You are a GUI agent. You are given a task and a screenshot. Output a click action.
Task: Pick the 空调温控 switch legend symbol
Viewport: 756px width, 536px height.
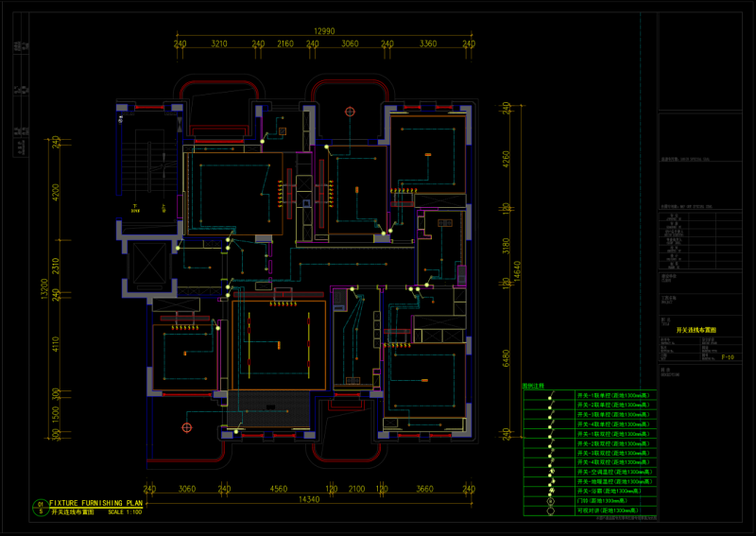549,471
